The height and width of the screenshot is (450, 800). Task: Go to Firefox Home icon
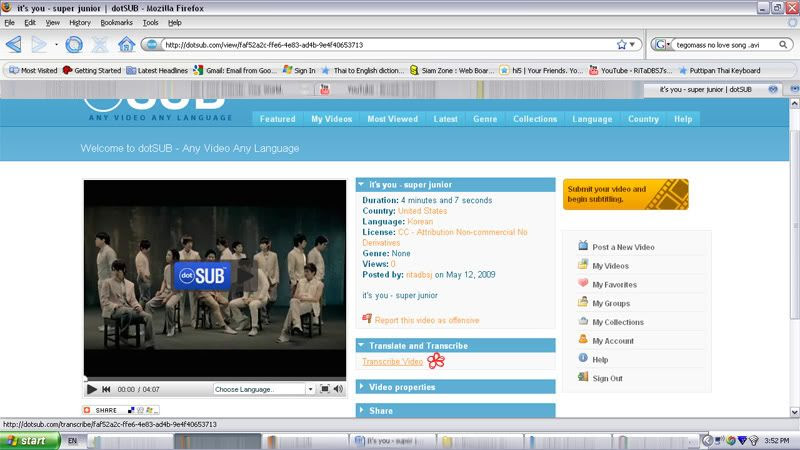tap(126, 44)
